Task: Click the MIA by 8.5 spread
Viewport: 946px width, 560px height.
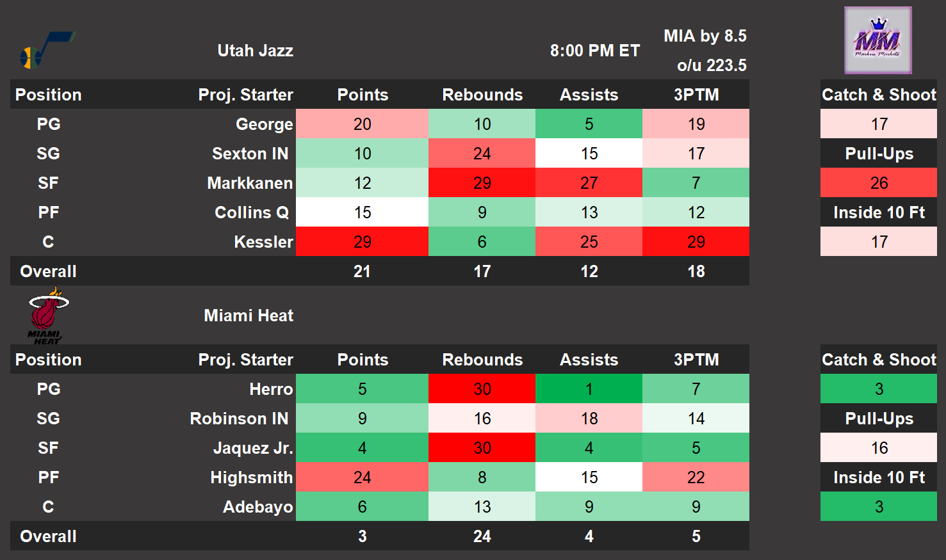Action: (705, 36)
